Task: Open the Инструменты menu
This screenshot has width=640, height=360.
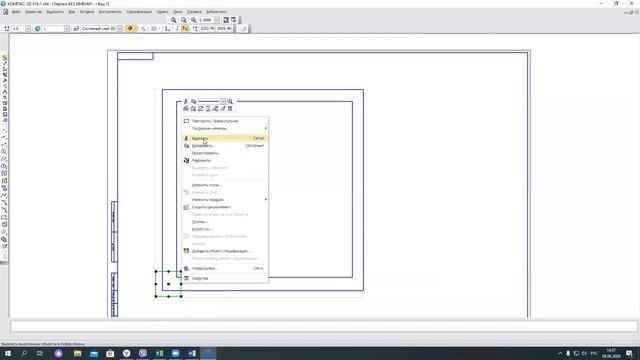Action: coord(110,12)
